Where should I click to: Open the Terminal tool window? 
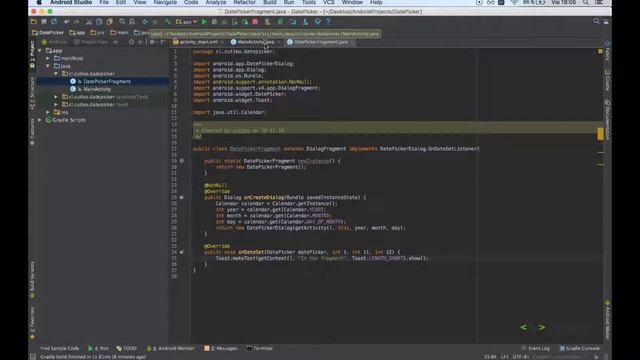pos(260,349)
